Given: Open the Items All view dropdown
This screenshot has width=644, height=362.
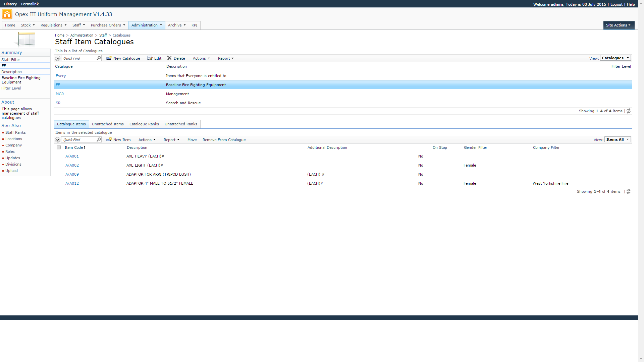Looking at the screenshot, I should coord(617,139).
